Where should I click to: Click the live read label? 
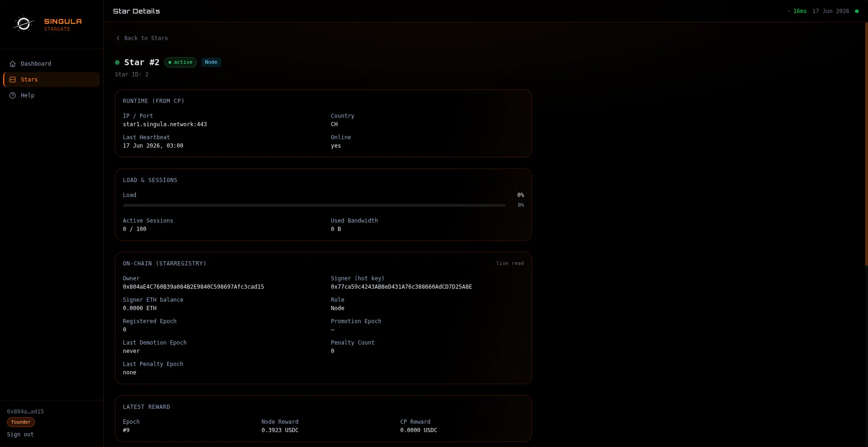point(510,264)
